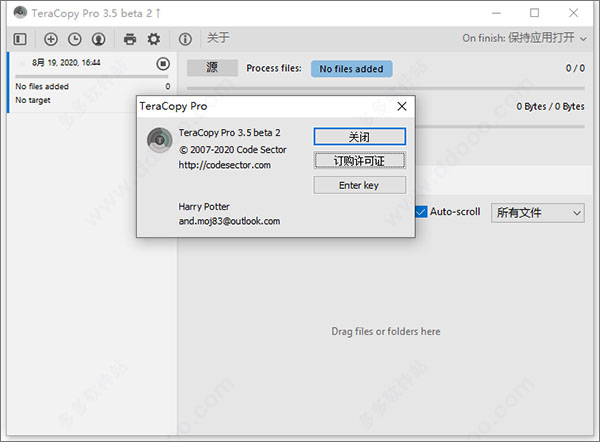Click the add new transfer plus icon
The width and height of the screenshot is (600, 442).
(51, 39)
